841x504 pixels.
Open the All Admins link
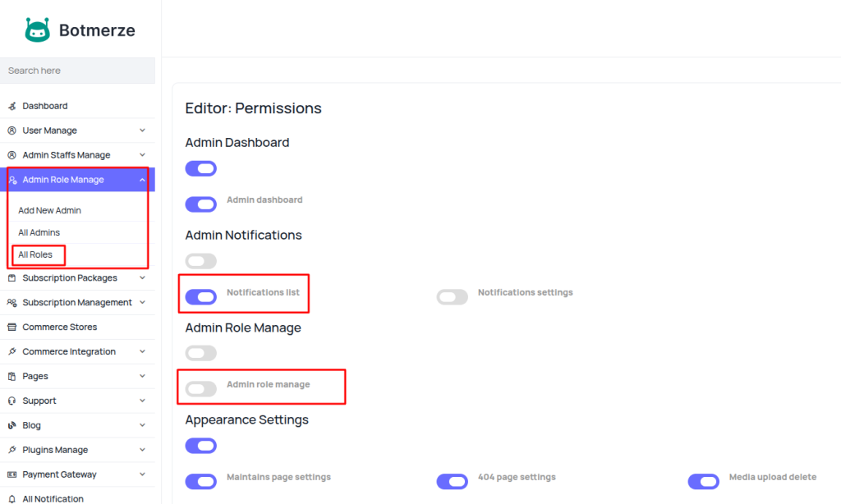tap(39, 232)
